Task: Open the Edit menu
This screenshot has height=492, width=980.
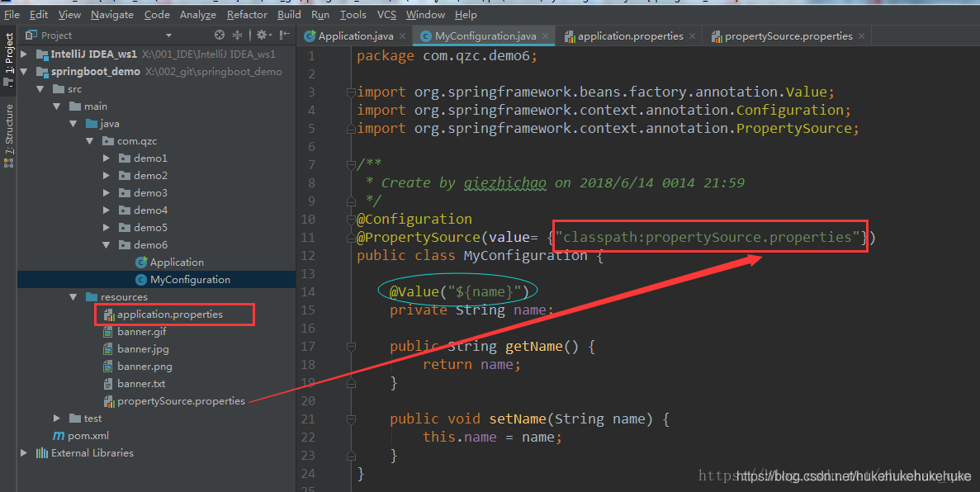Action: point(39,14)
